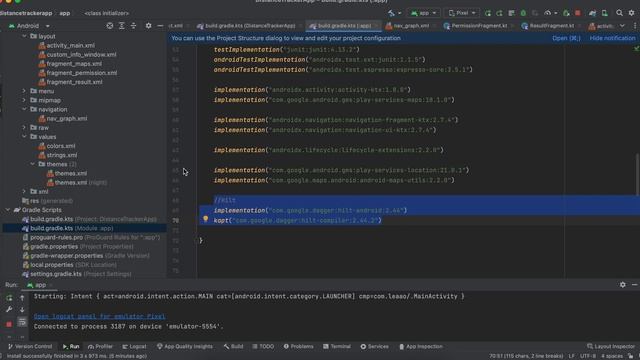640x360 pixels.
Task: Rerun app from the Run panel sidebar
Action: (9, 298)
